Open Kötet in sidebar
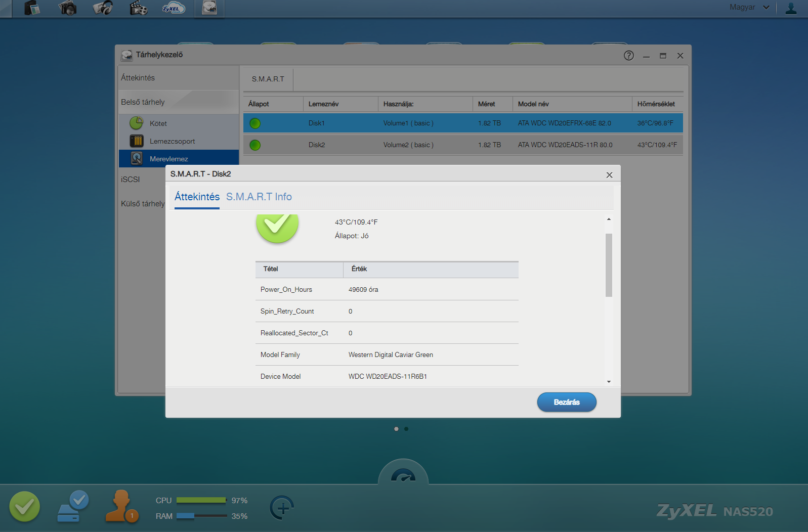808x532 pixels. pos(178,123)
